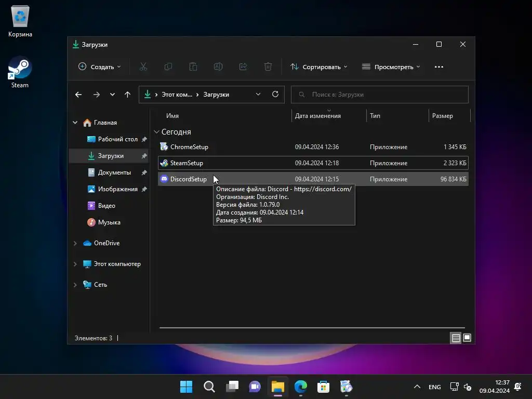Go back with the left arrow
Viewport: 532px width, 399px height.
coord(78,95)
